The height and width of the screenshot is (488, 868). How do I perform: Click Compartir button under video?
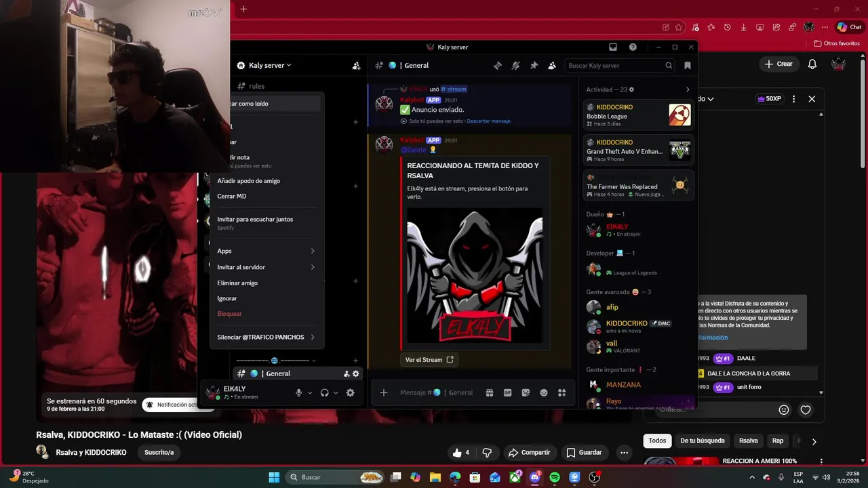[529, 452]
